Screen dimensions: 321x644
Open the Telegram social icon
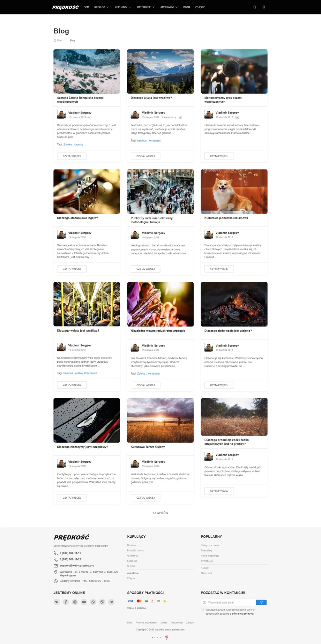(x=111, y=602)
